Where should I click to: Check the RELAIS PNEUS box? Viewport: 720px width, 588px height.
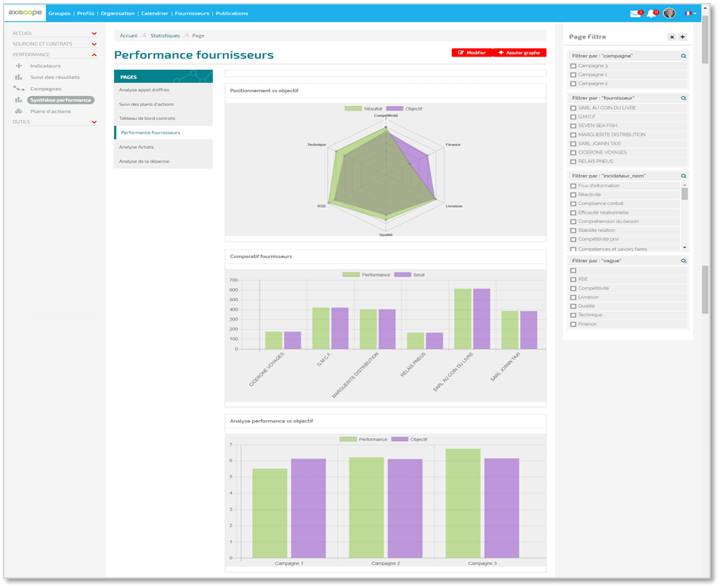573,161
